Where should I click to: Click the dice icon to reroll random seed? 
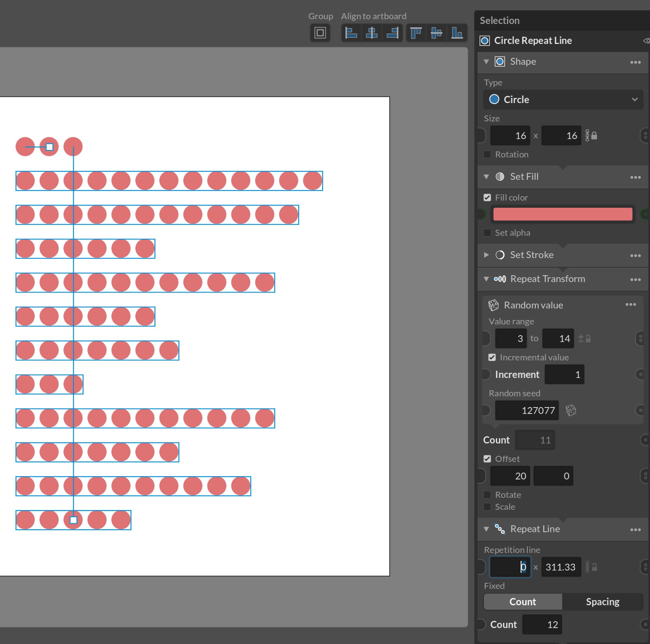click(572, 410)
